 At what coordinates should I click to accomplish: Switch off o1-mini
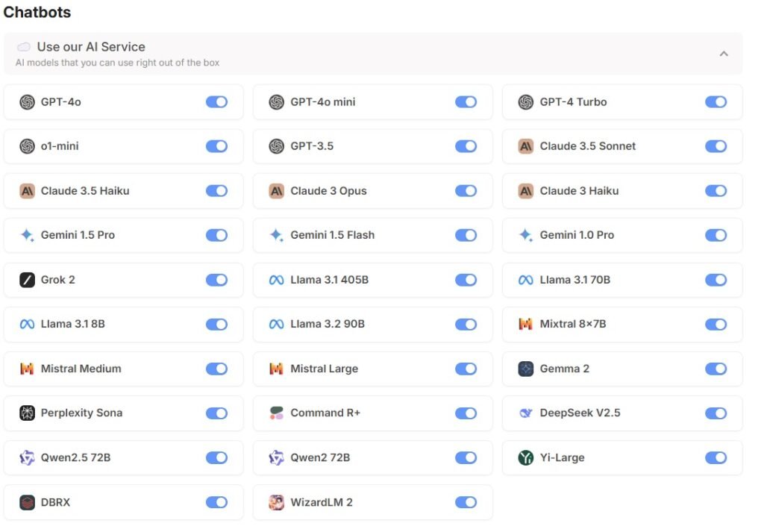[217, 146]
